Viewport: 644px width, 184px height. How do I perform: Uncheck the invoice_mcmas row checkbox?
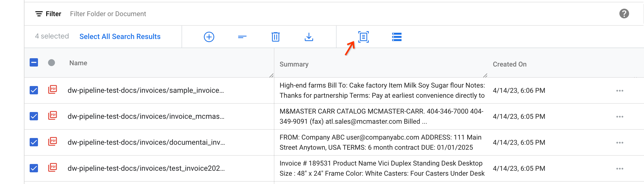click(x=34, y=116)
